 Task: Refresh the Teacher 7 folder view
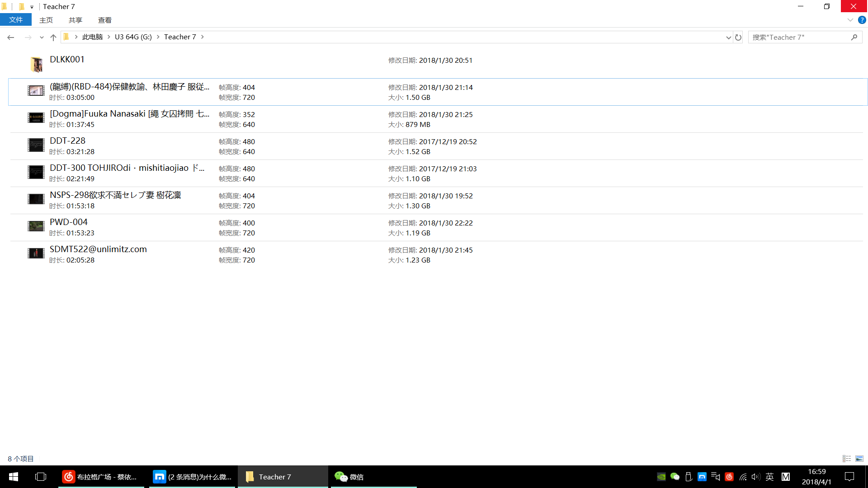coord(738,38)
